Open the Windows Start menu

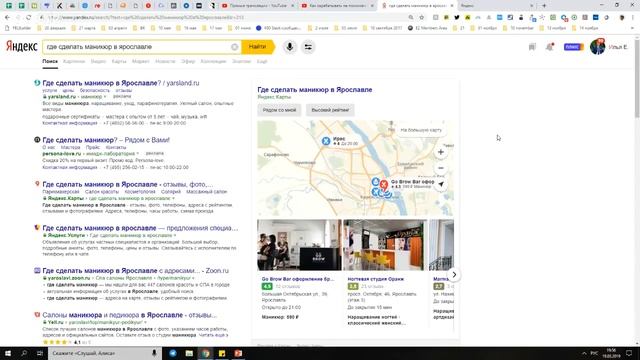[x=8, y=353]
